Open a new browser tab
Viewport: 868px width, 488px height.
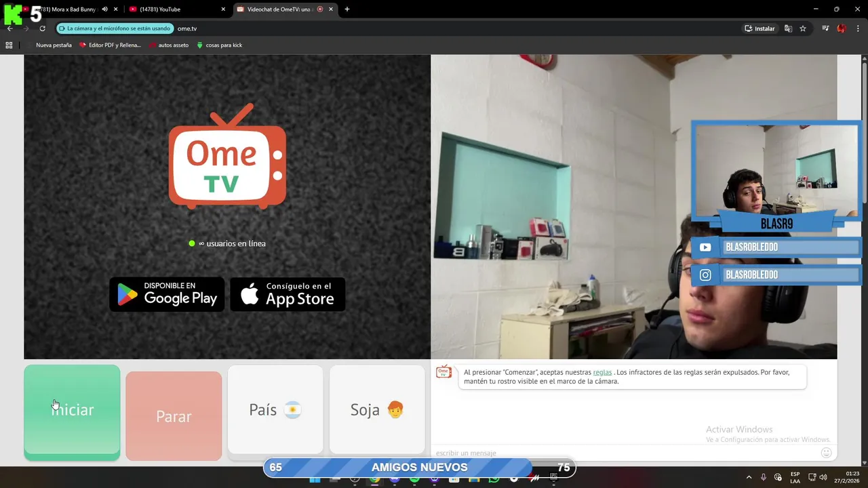click(347, 9)
